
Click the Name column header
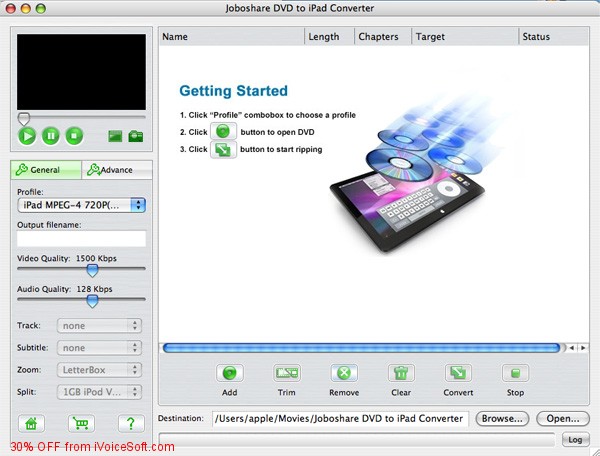pyautogui.click(x=232, y=37)
